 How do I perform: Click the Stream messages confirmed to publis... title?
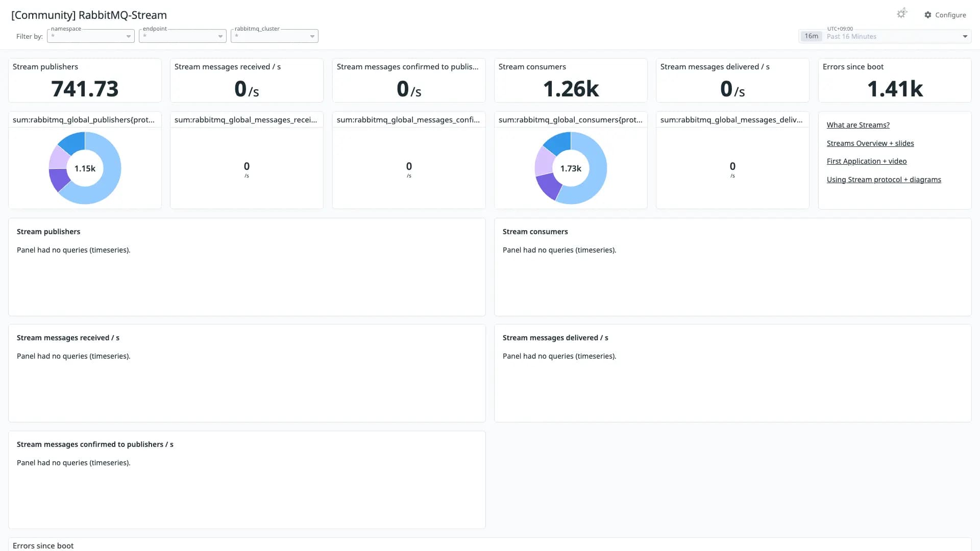coord(408,67)
